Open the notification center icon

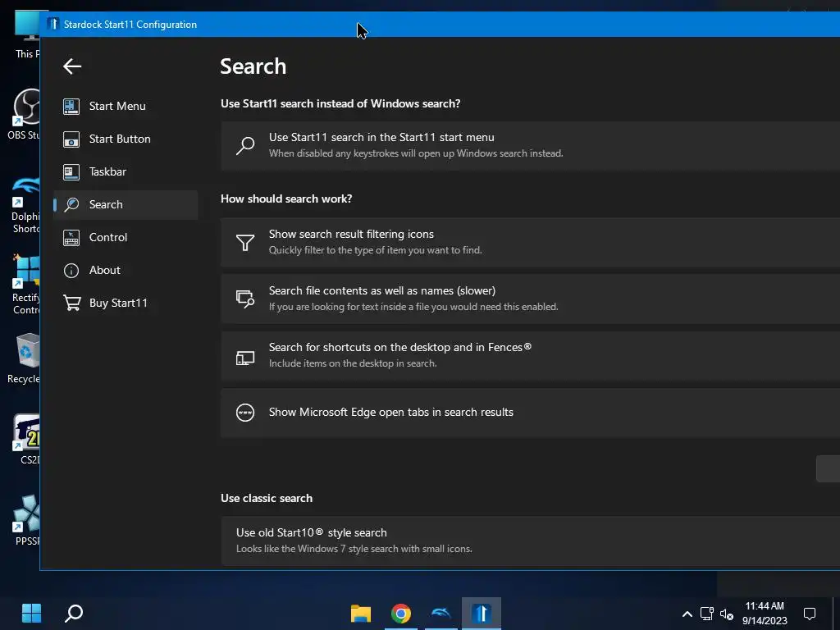pos(810,614)
